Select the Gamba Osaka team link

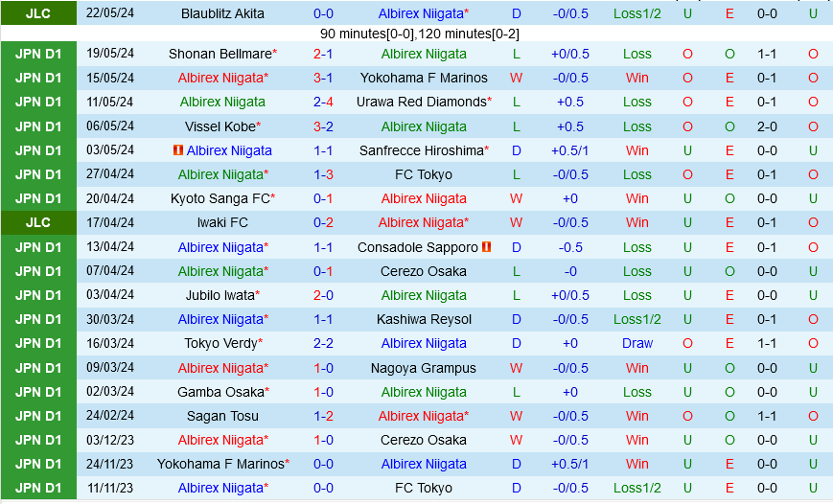click(x=220, y=392)
